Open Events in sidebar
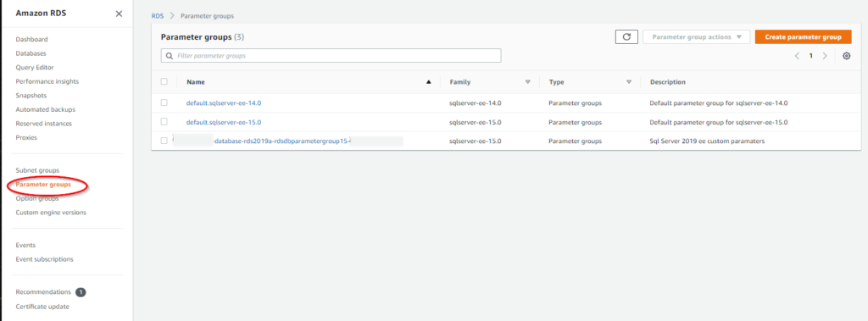The image size is (868, 321). pyautogui.click(x=25, y=245)
